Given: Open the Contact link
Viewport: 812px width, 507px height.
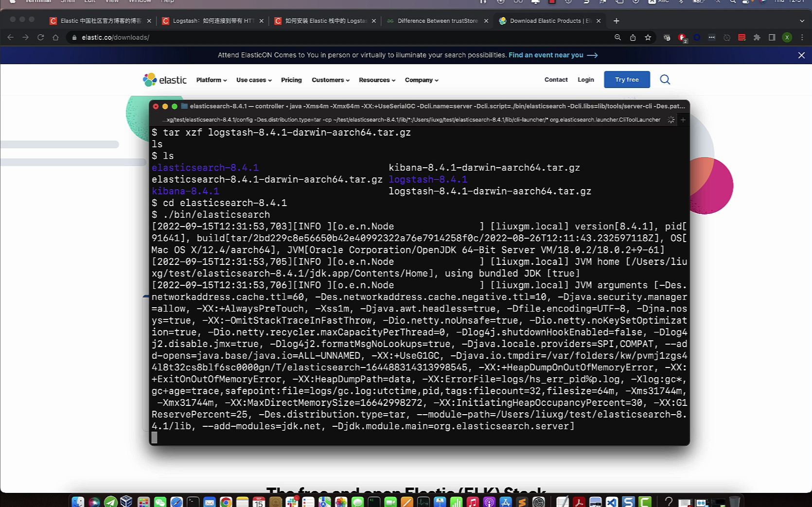Looking at the screenshot, I should (x=556, y=80).
